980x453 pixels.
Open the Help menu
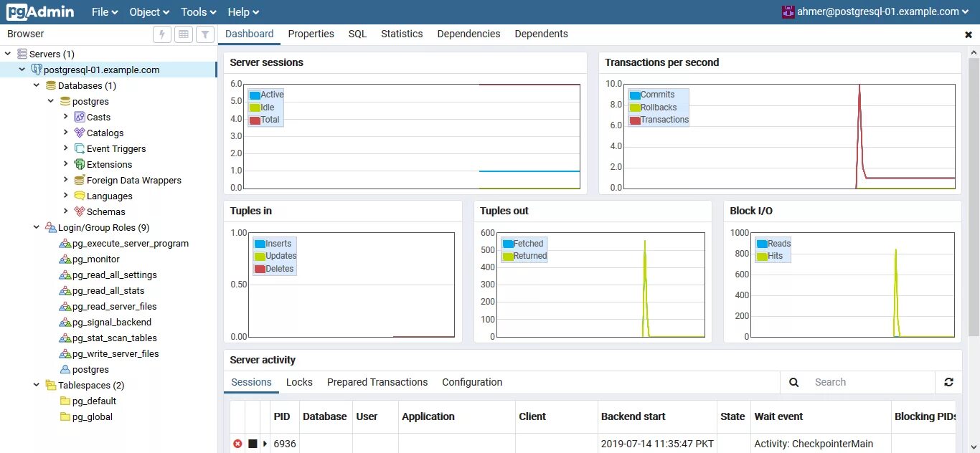(243, 11)
